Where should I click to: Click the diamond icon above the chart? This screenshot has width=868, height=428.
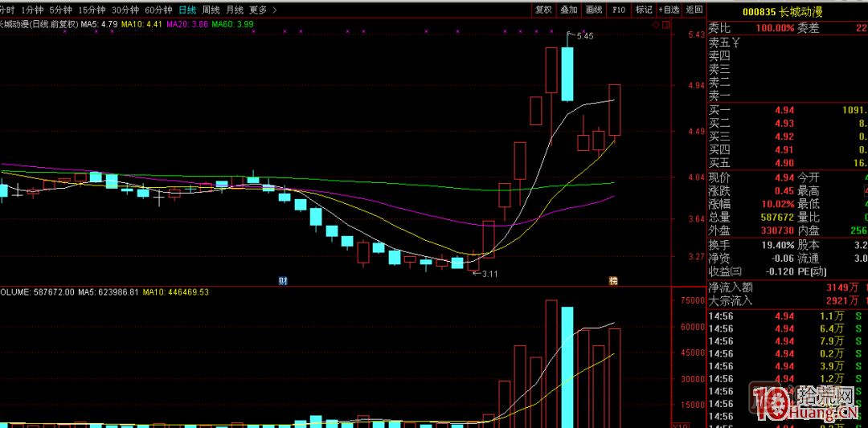tap(655, 26)
